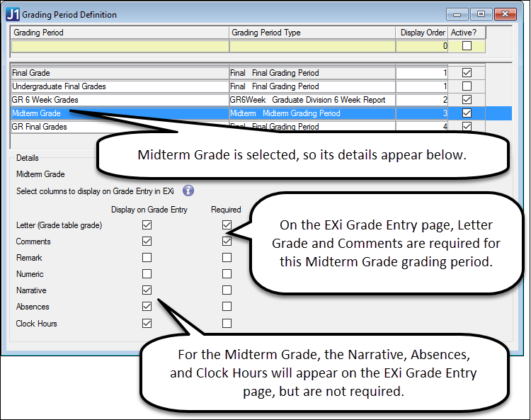Click Midterm Grading Period type cell
The image size is (531, 420).
pos(312,113)
